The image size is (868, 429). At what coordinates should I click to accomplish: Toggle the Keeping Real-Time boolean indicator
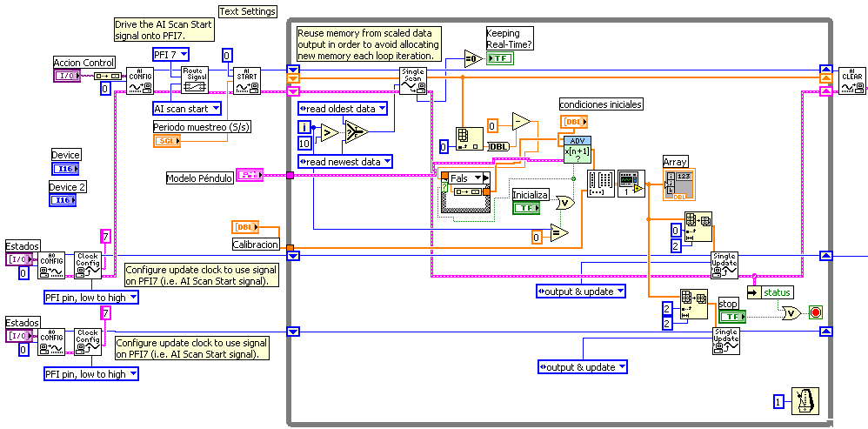point(499,58)
